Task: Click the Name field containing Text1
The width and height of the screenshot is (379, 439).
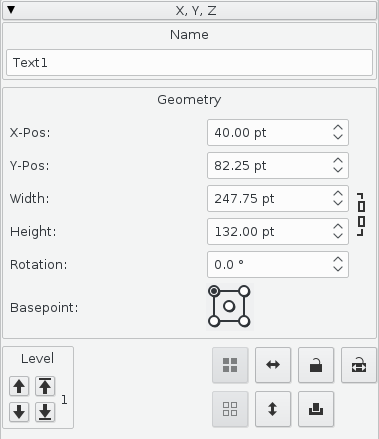Action: (189, 62)
